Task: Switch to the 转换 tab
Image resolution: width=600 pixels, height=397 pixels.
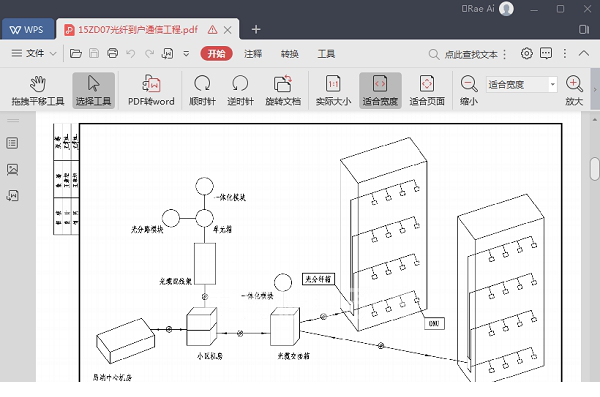Action: click(290, 54)
